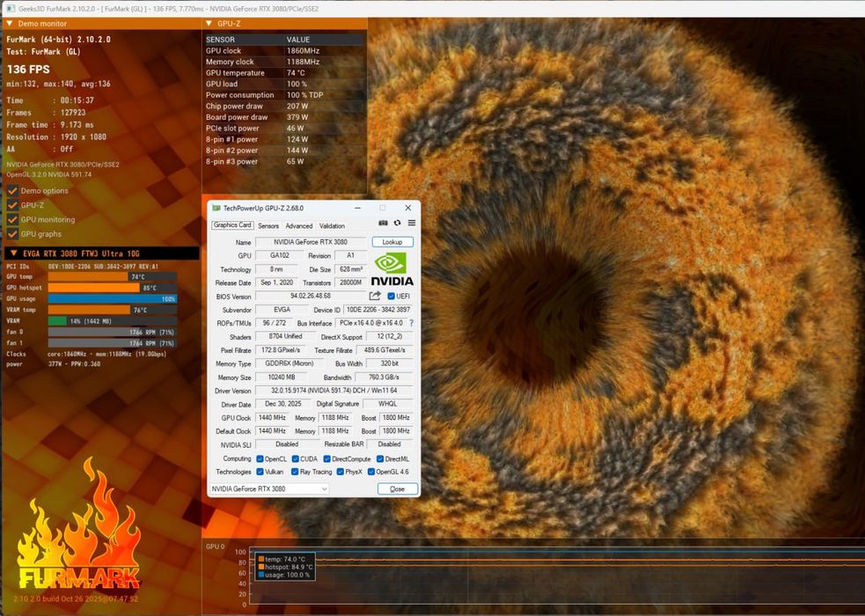Click the FurMark title bar app icon
This screenshot has width=865, height=616.
coord(10,8)
